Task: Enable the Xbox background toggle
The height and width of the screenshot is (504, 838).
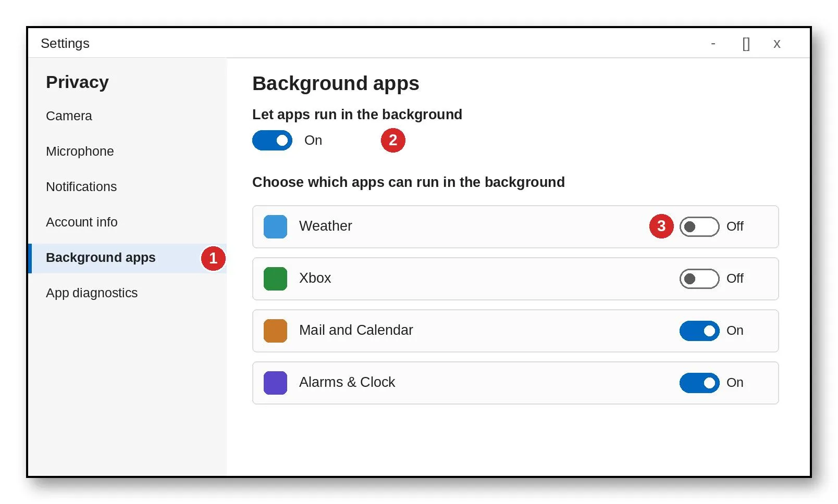Action: (x=699, y=279)
